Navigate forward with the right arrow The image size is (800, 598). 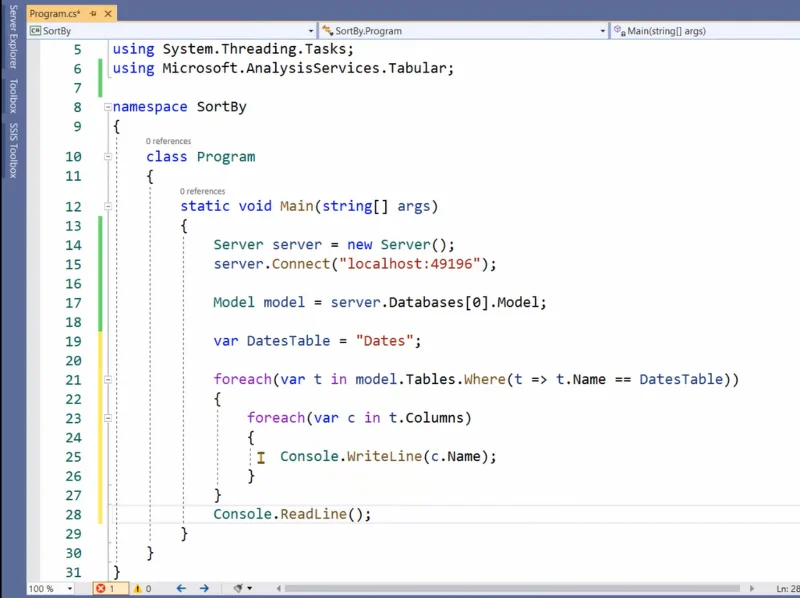coord(204,589)
